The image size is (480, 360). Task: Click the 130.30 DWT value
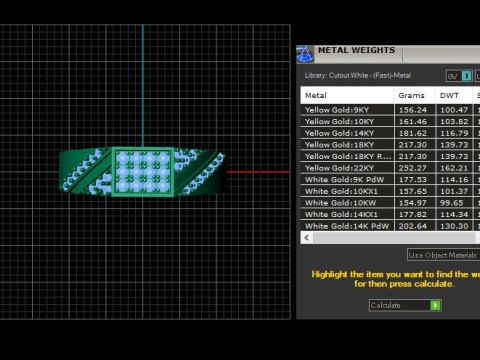[x=454, y=226]
